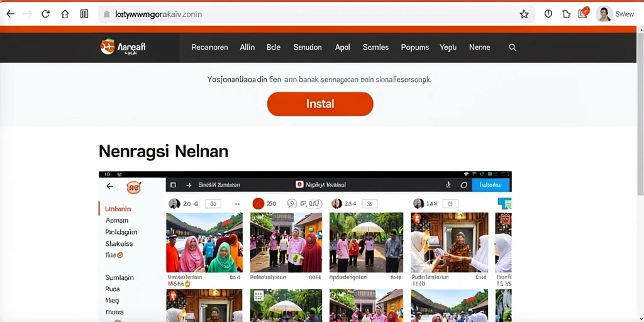
Task: Reload the page with the refresh icon
Action: (x=45, y=14)
